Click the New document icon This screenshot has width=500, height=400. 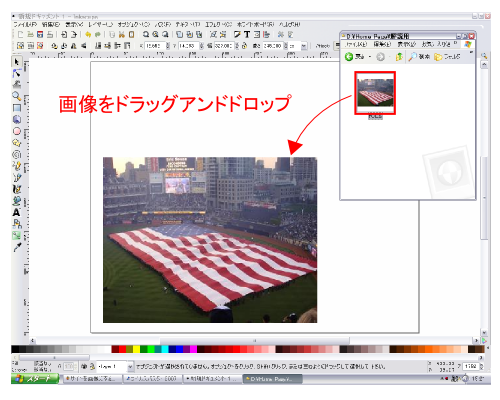20,34
